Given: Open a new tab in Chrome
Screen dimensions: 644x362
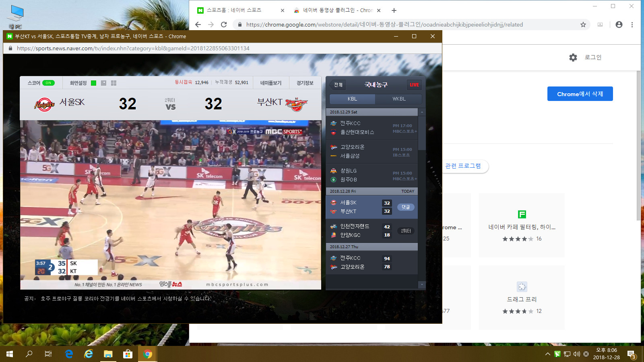Looking at the screenshot, I should click(394, 10).
